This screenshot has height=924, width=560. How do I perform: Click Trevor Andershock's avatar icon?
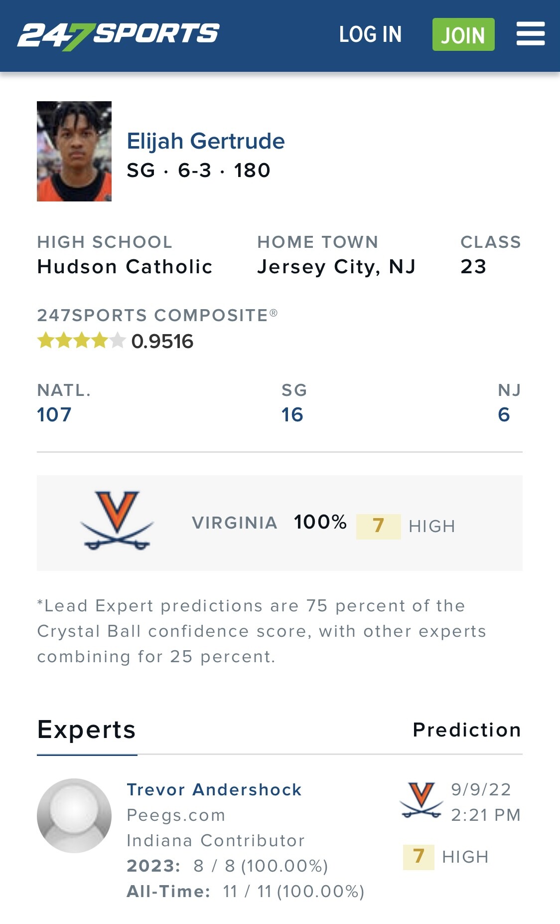74,815
